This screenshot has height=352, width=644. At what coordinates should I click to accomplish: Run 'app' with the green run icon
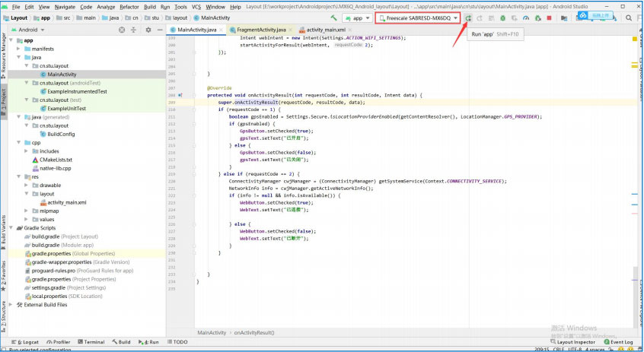coord(468,18)
